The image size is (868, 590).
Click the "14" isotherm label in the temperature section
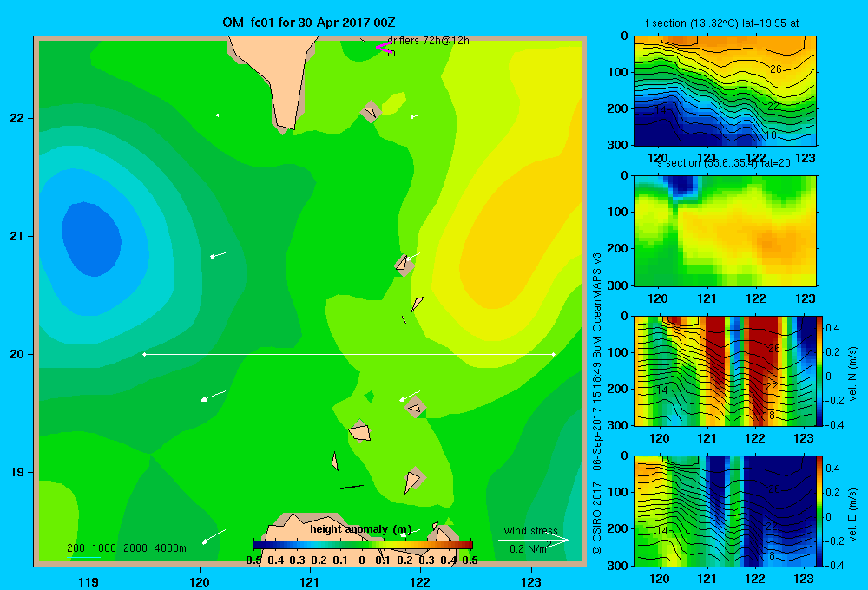tap(661, 109)
